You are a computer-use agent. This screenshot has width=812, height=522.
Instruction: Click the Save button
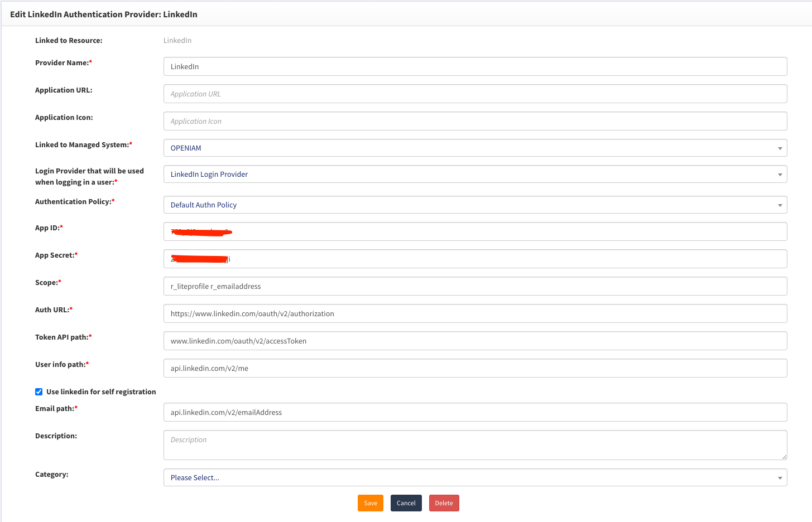(x=371, y=503)
